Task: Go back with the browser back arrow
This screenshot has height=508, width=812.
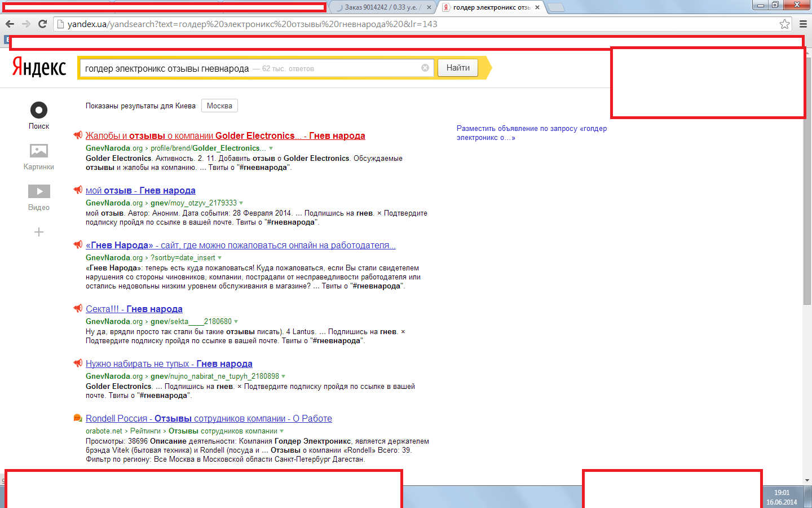Action: tap(10, 24)
